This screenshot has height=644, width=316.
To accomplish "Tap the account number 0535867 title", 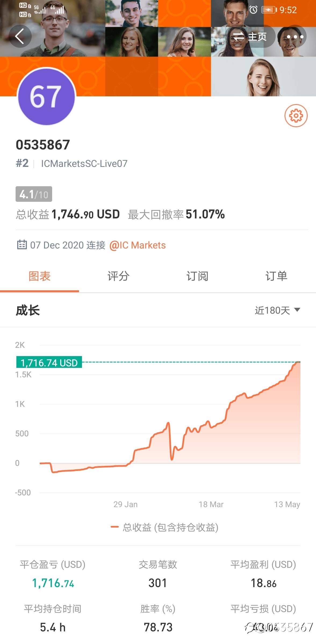I will [43, 145].
